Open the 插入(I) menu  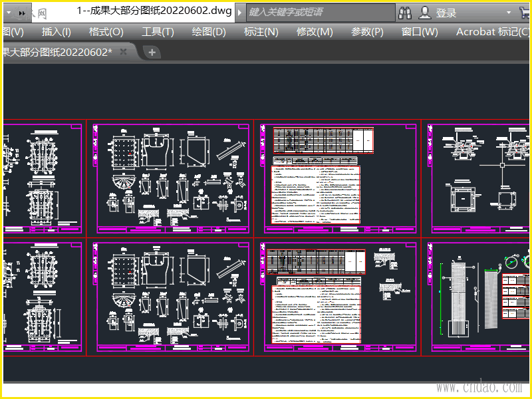pos(56,32)
